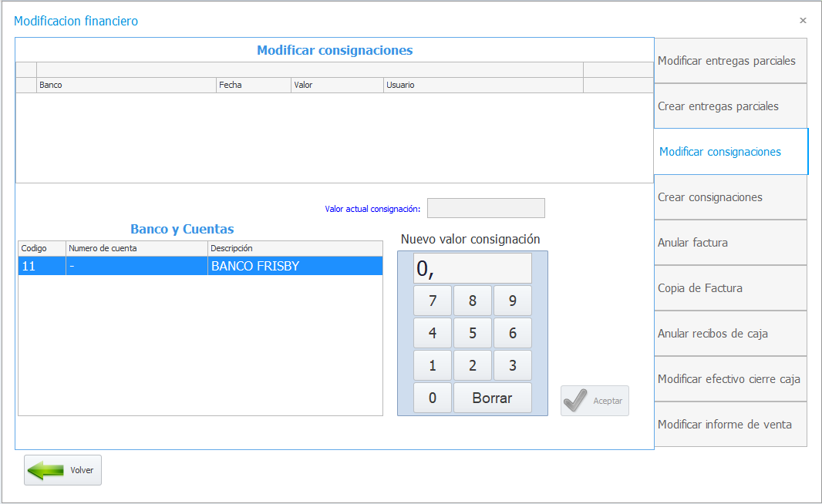
Task: Tap keypad digit 9
Action: click(513, 301)
